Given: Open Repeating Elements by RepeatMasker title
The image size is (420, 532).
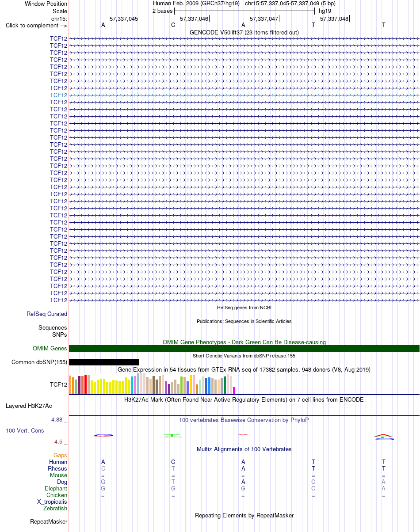Looking at the screenshot, I should click(x=244, y=515).
